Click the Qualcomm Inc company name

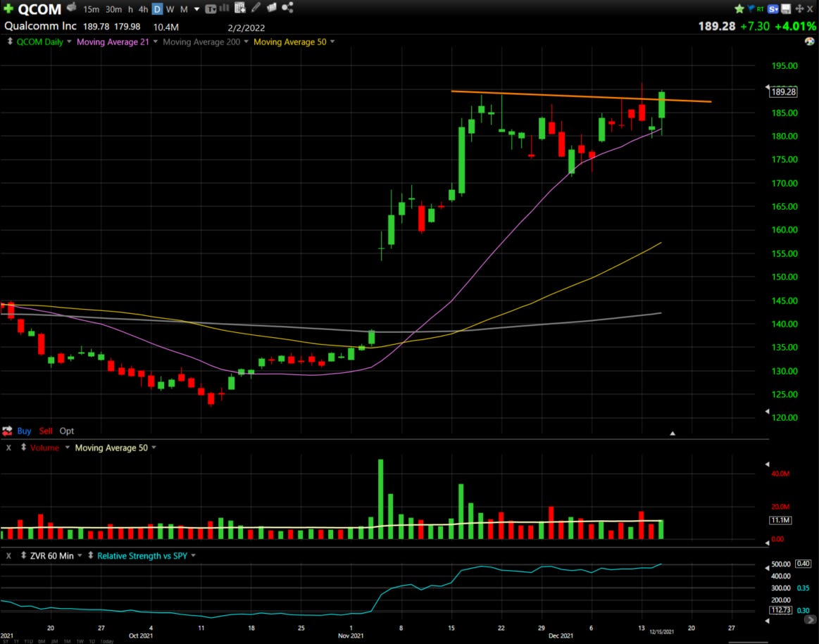40,26
